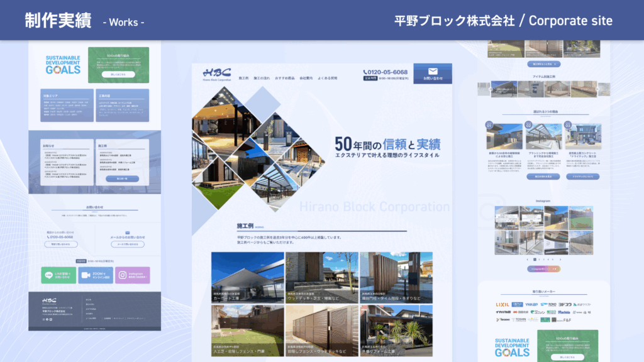Viewport: 644px width, 362px height.
Task: Click the YKK AP manufacturer logo
Action: (x=532, y=305)
